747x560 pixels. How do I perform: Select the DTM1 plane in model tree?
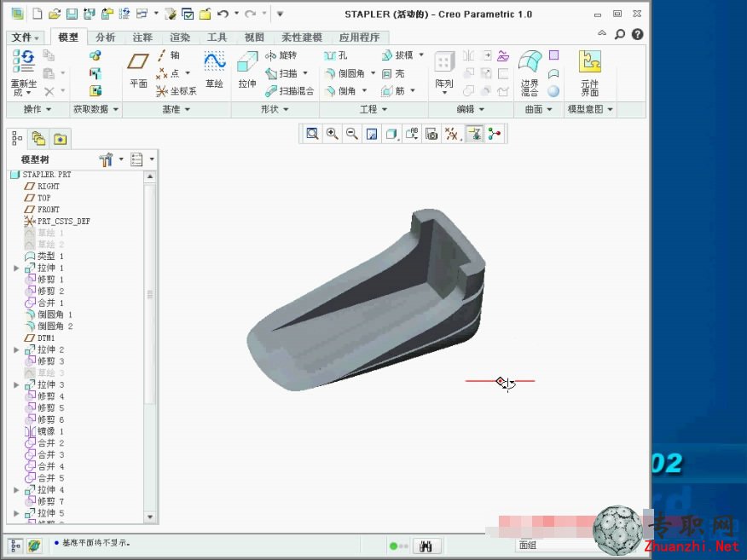[40, 338]
